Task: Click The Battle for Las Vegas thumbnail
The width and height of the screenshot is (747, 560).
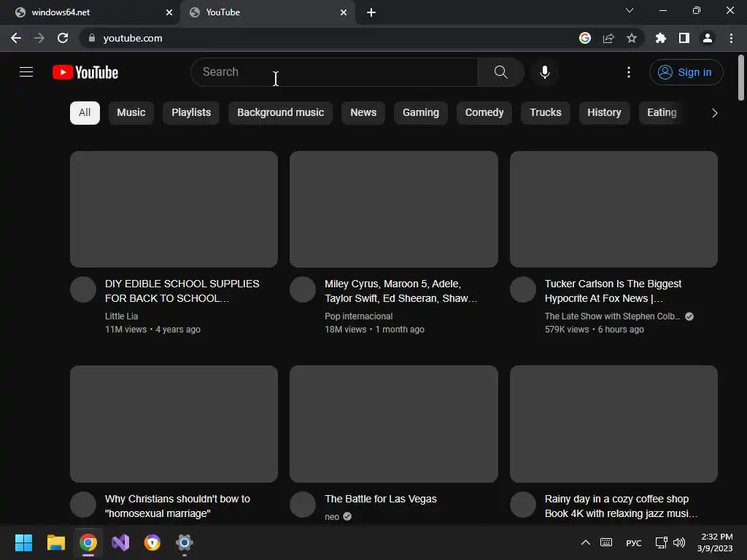Action: tap(394, 424)
